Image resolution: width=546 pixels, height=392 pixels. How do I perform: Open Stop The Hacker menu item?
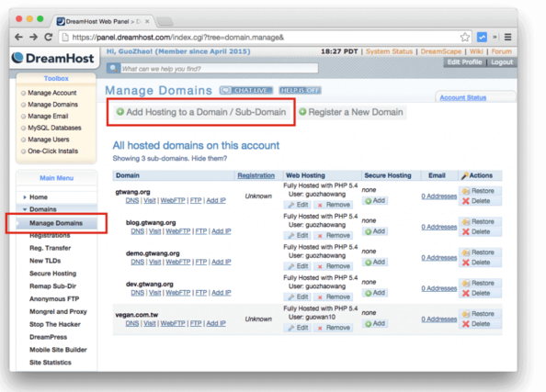point(54,324)
